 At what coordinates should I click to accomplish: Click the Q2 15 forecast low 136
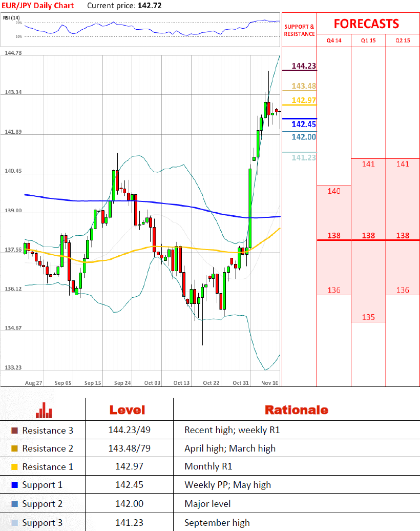click(x=403, y=290)
